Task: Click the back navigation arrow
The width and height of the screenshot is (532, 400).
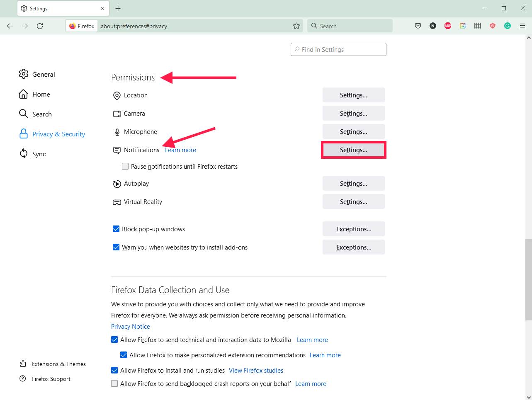Action: pos(10,26)
